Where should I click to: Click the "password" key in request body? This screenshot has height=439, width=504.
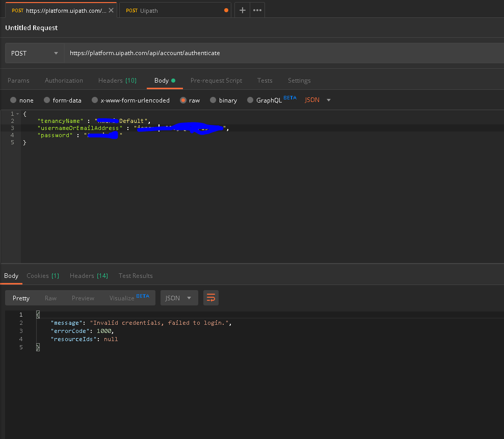pyautogui.click(x=55, y=135)
